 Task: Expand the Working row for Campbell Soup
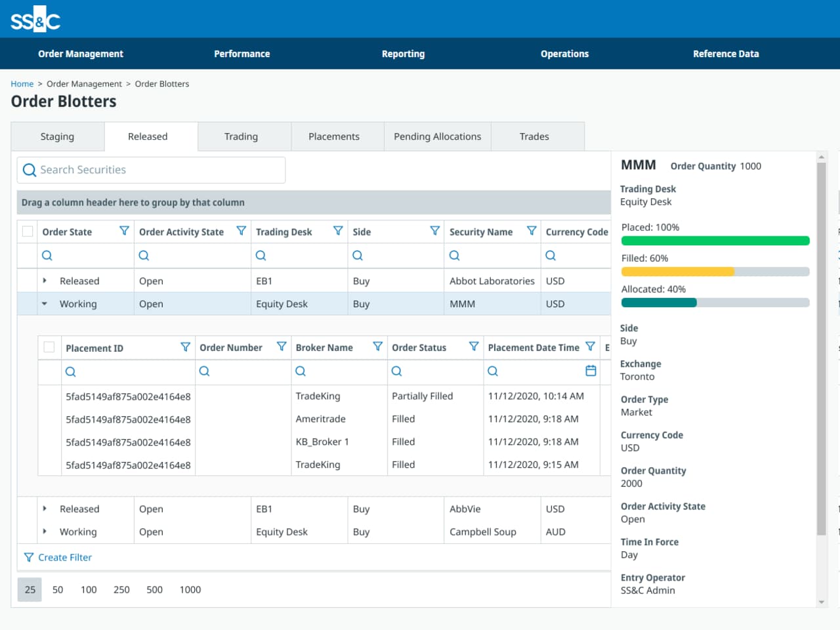tap(45, 532)
